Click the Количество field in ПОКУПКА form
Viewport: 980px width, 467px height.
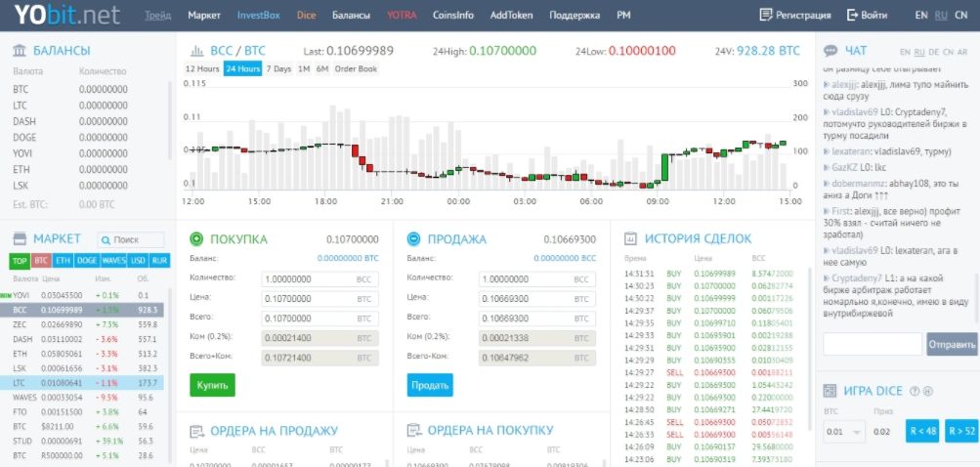click(320, 279)
